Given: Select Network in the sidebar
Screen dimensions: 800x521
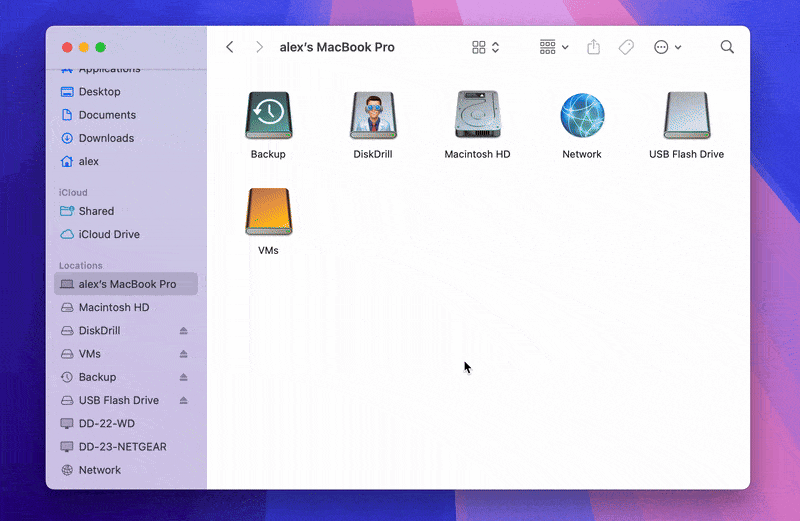Looking at the screenshot, I should 126,470.
